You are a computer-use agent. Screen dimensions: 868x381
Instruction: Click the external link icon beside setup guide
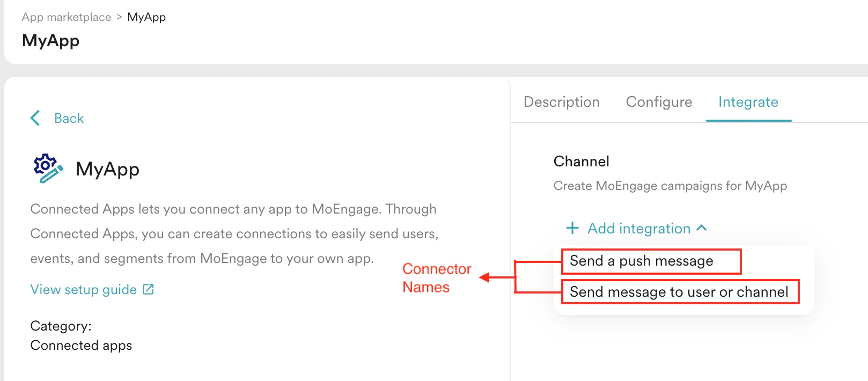[149, 289]
